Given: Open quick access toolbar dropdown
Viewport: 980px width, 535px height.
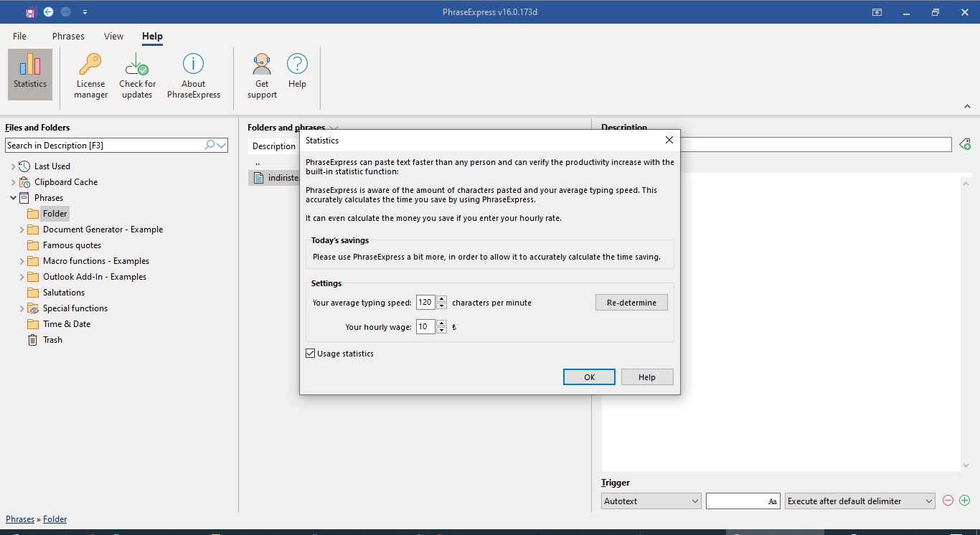Looking at the screenshot, I should (x=85, y=12).
